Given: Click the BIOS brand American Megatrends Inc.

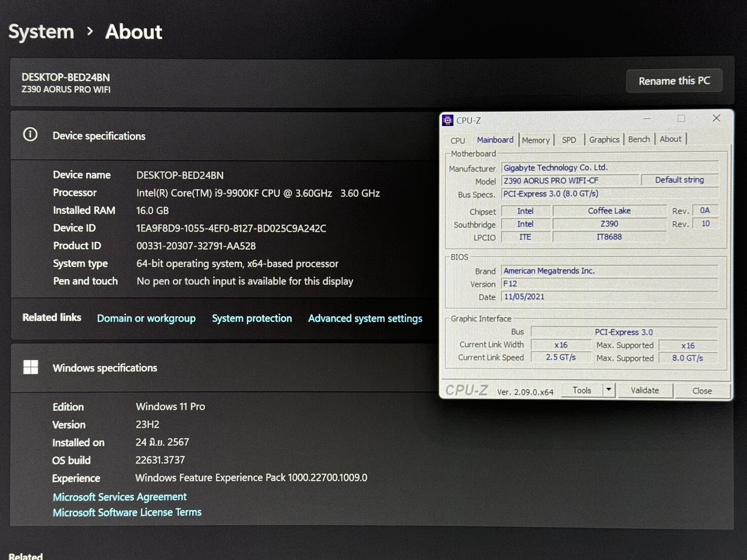Looking at the screenshot, I should (x=609, y=271).
